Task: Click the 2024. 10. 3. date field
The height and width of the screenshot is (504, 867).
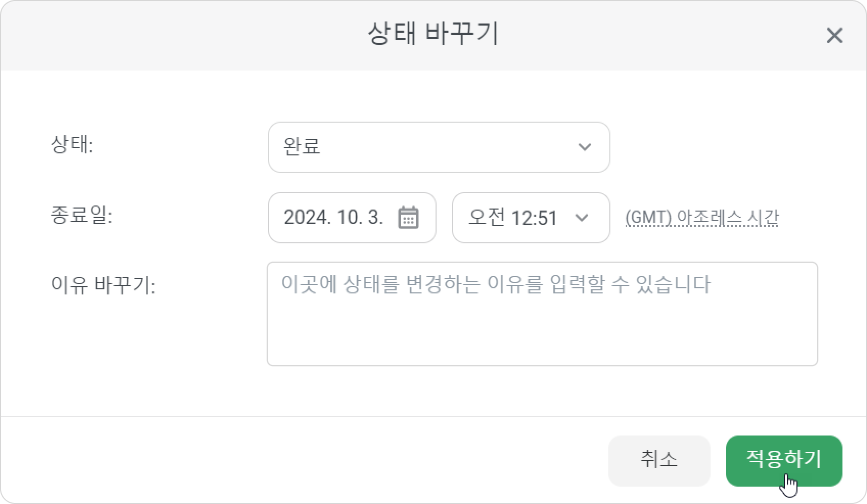Action: pos(352,218)
